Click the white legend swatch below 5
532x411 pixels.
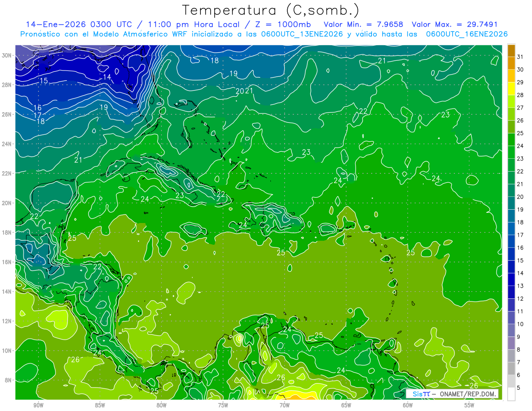(x=511, y=394)
